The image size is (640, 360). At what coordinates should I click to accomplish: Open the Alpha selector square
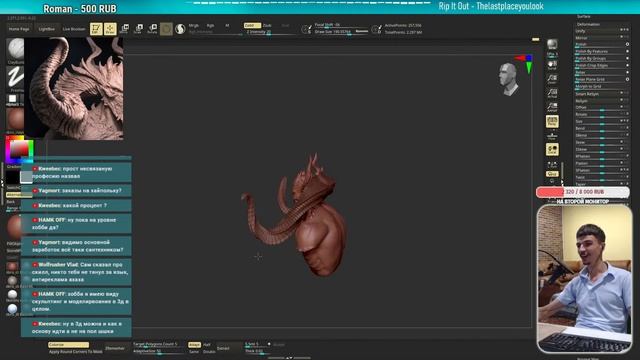(x=12, y=99)
